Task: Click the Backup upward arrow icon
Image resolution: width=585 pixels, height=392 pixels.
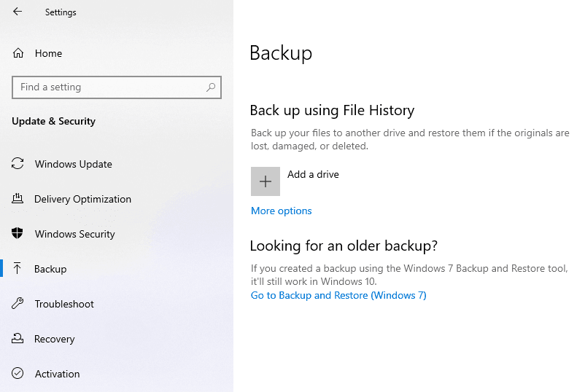Action: (18, 269)
